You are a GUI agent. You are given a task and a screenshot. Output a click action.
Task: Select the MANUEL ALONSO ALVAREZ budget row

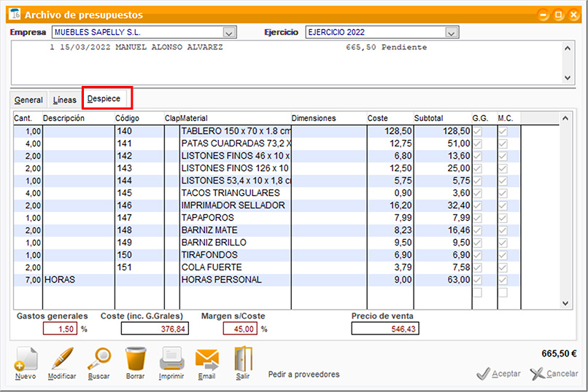[287, 47]
